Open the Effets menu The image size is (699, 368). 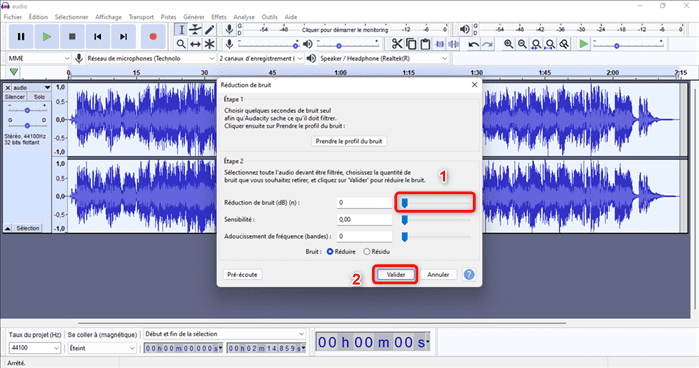coord(219,17)
